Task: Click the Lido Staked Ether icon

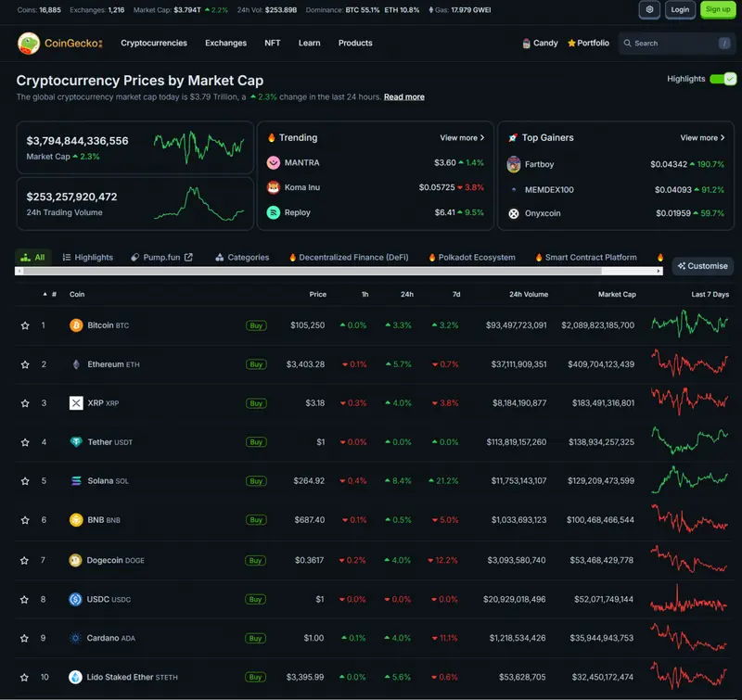Action: (75, 677)
